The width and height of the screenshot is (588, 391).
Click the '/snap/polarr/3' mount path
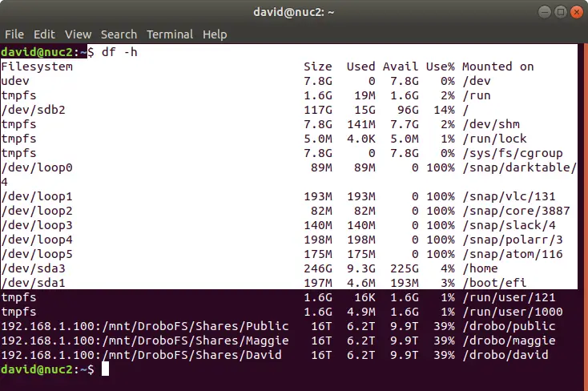coord(513,240)
